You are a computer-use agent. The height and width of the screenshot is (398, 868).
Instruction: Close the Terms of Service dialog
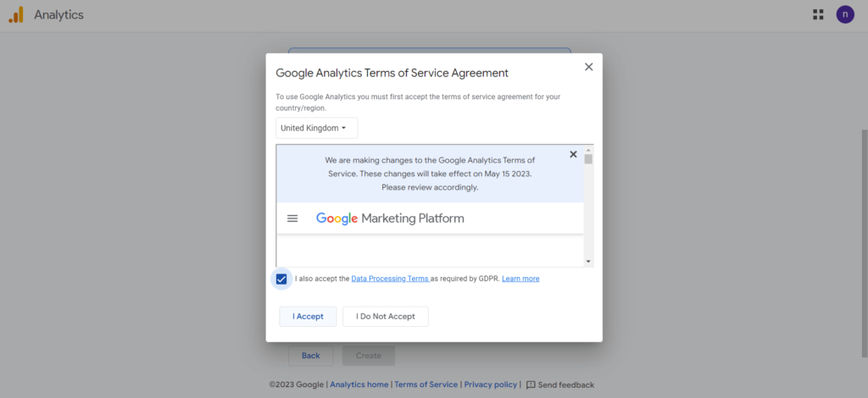(588, 67)
